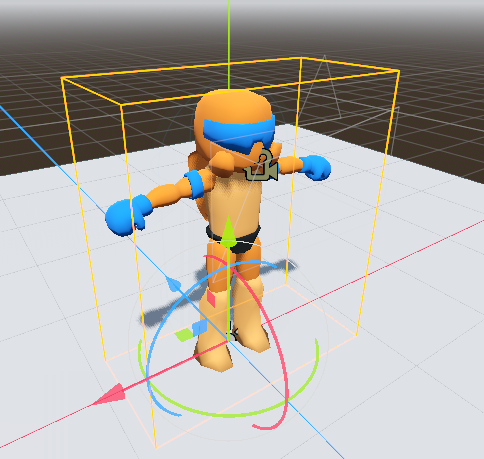Grab the red X-axis translate arrow
The width and height of the screenshot is (484, 459).
tap(109, 394)
